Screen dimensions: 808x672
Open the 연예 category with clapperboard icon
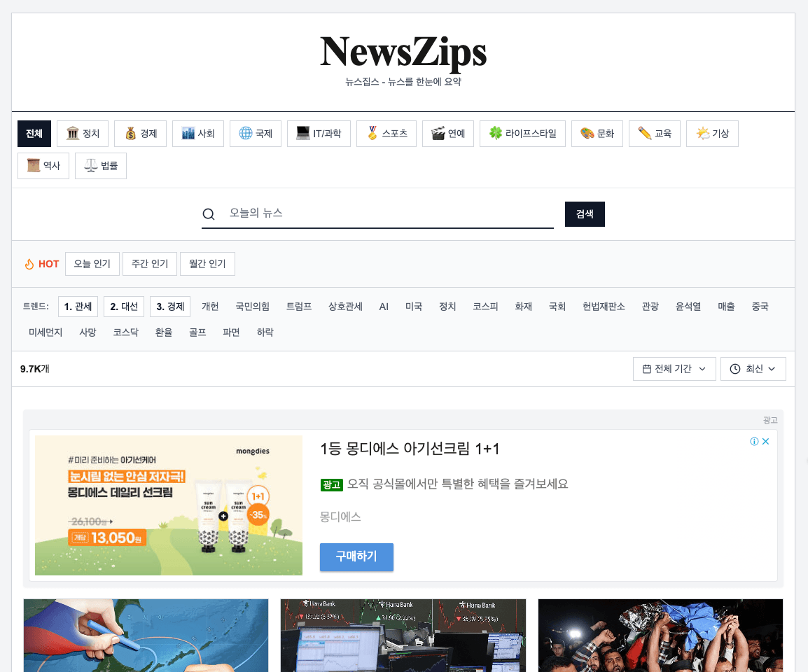[x=448, y=134]
